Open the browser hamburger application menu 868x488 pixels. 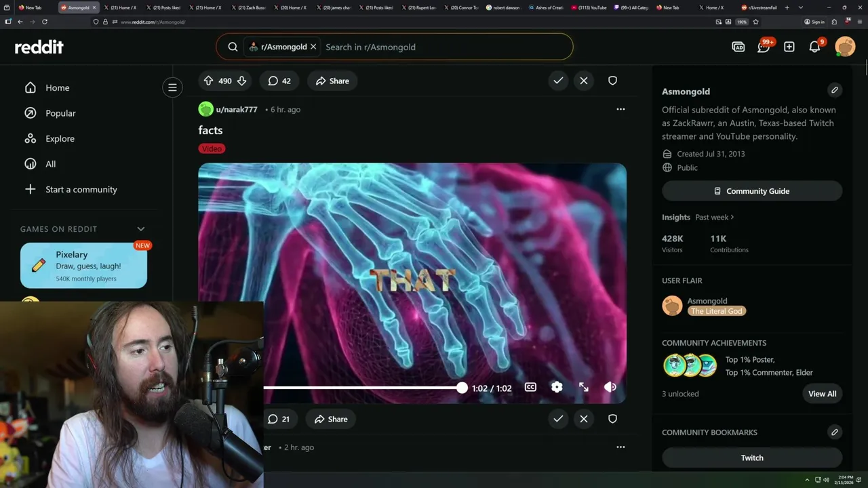(860, 22)
